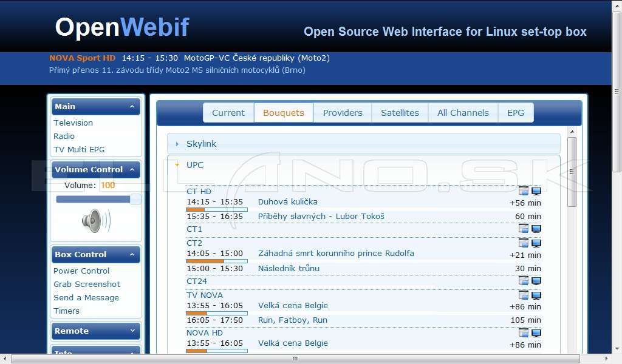Zap to channel TV NOVA
Viewport: 622px width, 364px height.
(205, 295)
